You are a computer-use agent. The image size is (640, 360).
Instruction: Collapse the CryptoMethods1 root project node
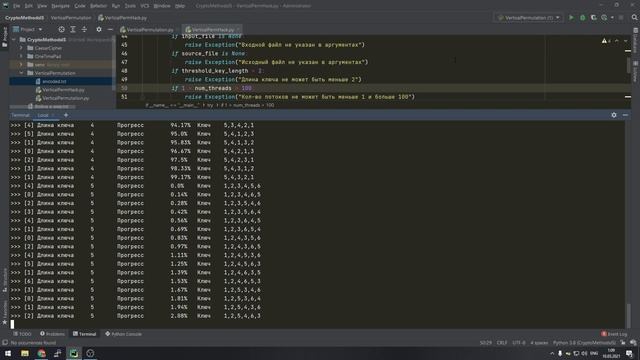click(14, 40)
